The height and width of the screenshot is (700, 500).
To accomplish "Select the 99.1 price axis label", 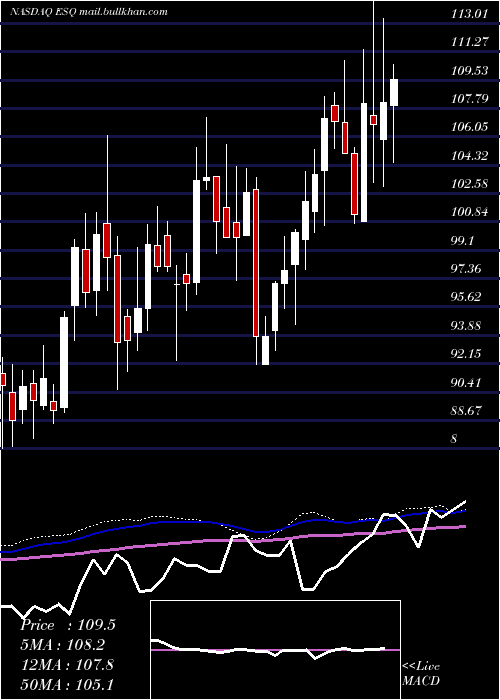I will pyautogui.click(x=463, y=241).
